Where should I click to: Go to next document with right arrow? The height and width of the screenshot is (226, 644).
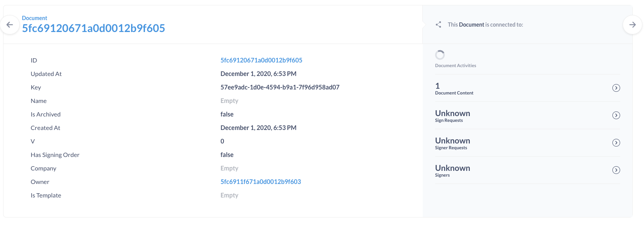(x=632, y=25)
